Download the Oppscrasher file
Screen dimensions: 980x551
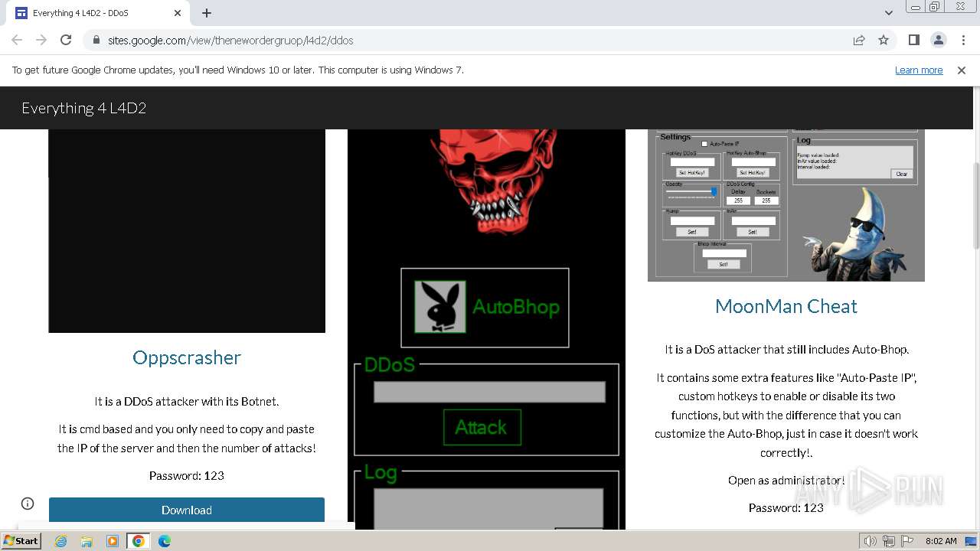187,510
